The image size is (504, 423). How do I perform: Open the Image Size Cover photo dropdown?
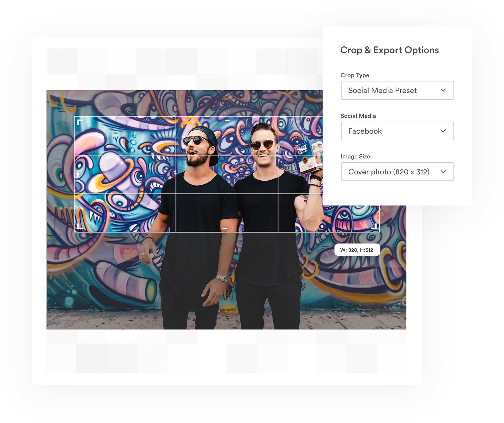397,172
